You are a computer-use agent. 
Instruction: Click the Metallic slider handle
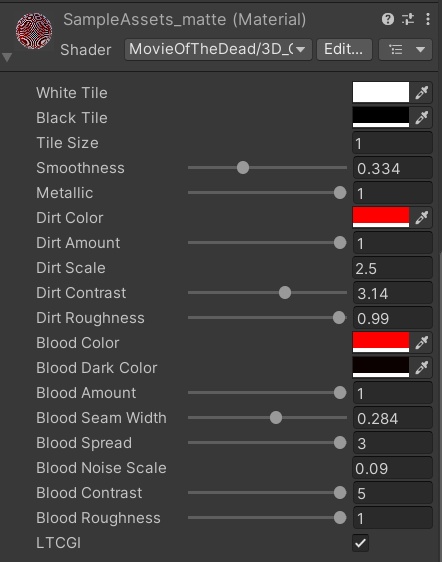[x=340, y=193]
